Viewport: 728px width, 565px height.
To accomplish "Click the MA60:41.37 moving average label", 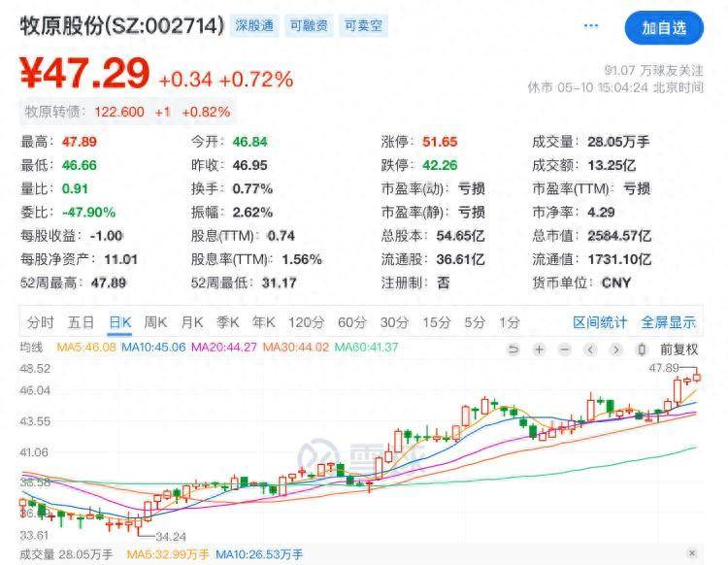I will [x=366, y=348].
